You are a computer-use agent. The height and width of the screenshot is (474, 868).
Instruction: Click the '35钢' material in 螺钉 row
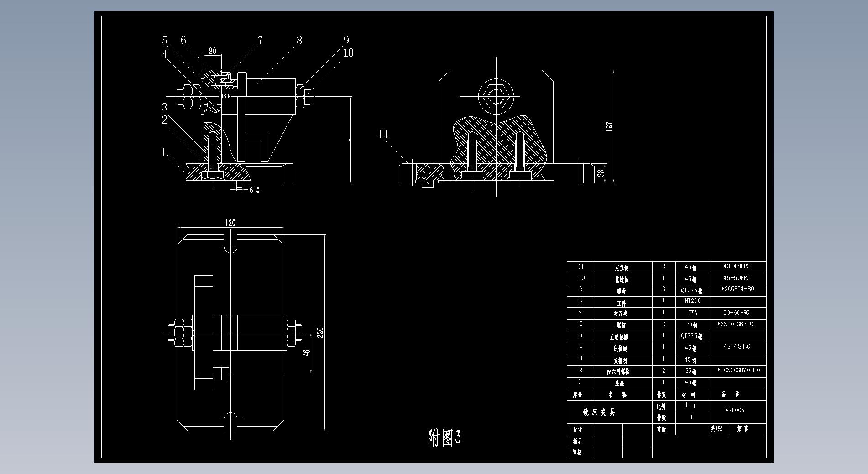691,325
